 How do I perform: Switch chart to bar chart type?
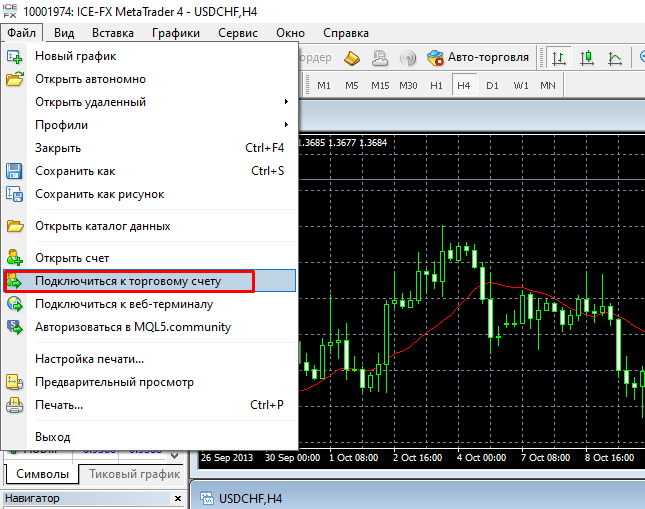pyautogui.click(x=559, y=58)
